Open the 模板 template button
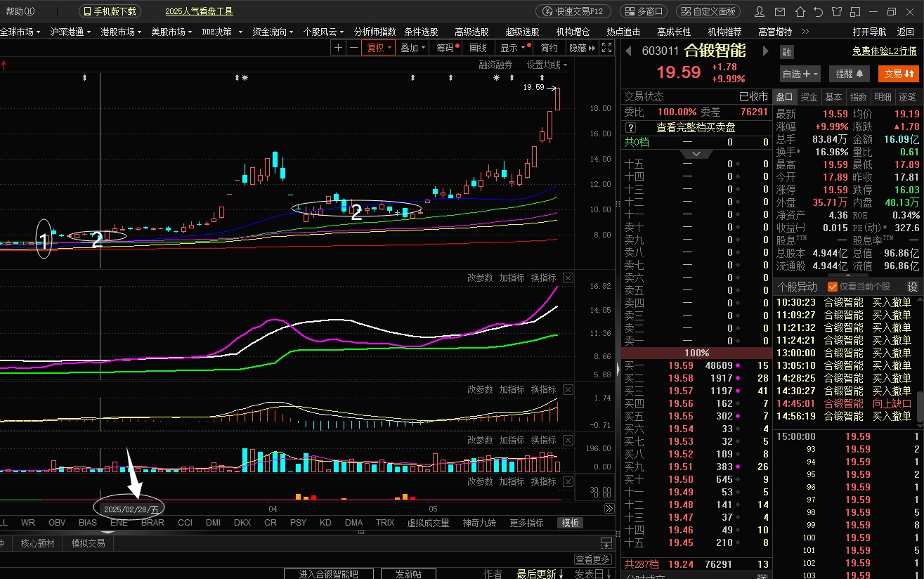This screenshot has width=924, height=579. coord(570,523)
